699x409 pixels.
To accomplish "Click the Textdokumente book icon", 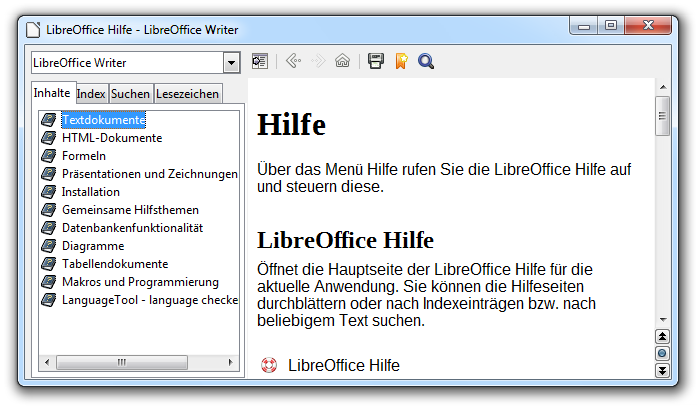I will 48,120.
